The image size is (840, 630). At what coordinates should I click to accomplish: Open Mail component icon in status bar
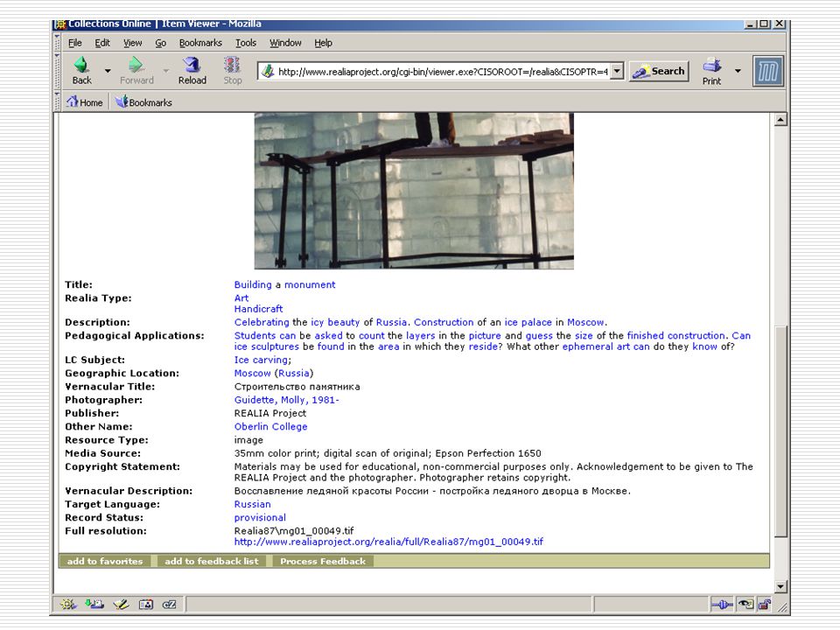tap(94, 605)
